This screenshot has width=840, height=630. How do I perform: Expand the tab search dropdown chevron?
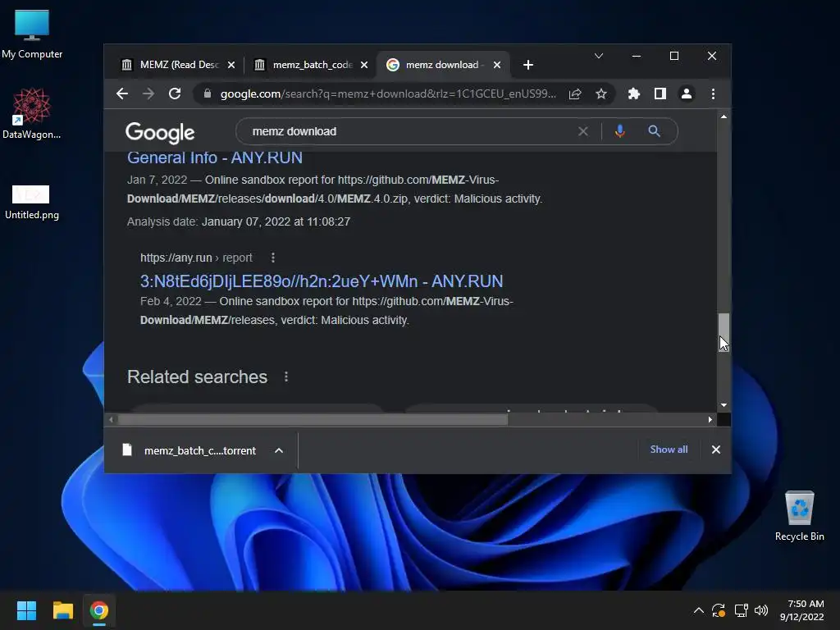click(599, 56)
